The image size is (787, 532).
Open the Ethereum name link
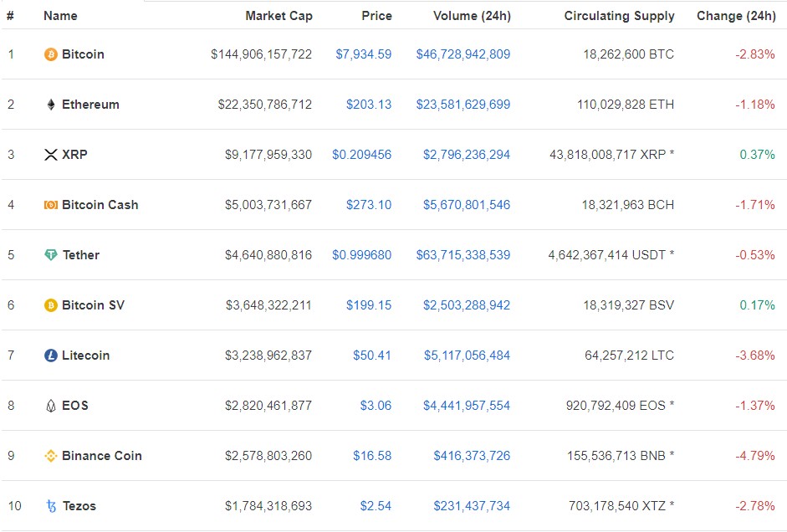[x=90, y=105]
